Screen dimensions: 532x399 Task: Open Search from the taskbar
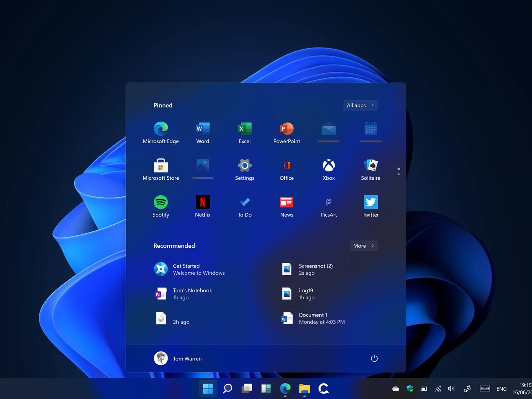click(x=227, y=388)
